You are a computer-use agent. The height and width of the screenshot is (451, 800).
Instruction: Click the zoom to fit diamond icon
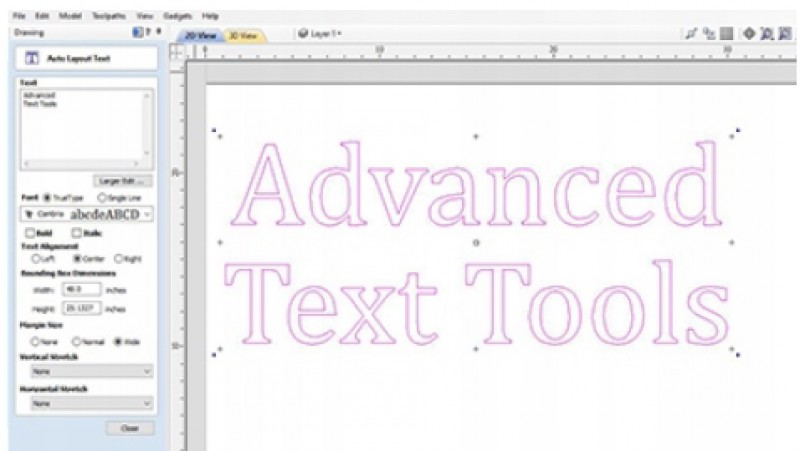[x=749, y=33]
